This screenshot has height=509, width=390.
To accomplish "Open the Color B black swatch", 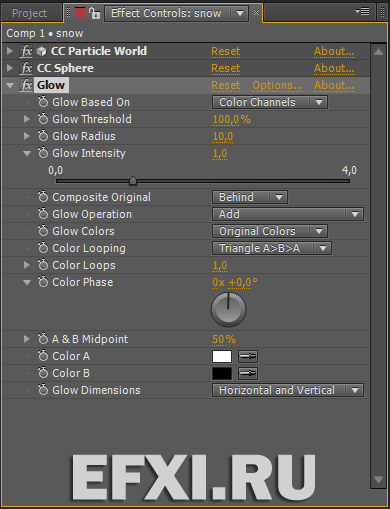I will tap(222, 373).
